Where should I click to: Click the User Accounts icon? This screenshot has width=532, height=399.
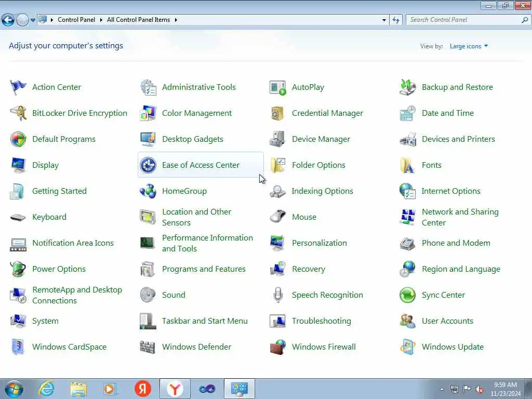click(407, 321)
